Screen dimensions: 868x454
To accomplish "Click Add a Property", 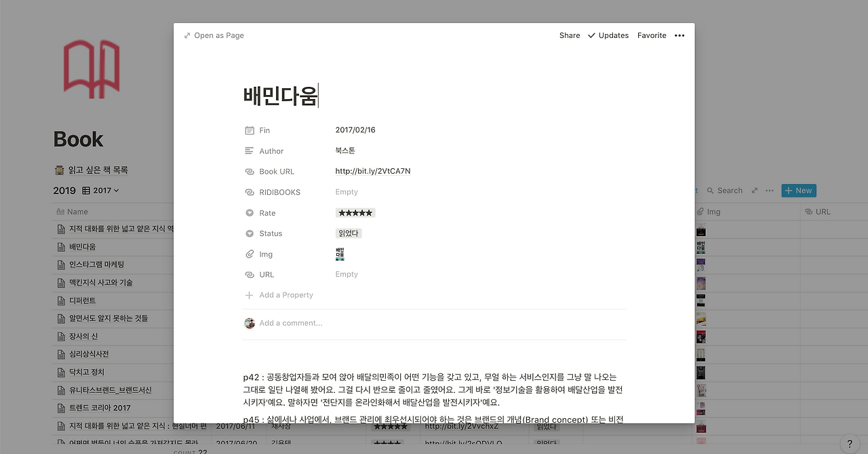I will coord(279,295).
